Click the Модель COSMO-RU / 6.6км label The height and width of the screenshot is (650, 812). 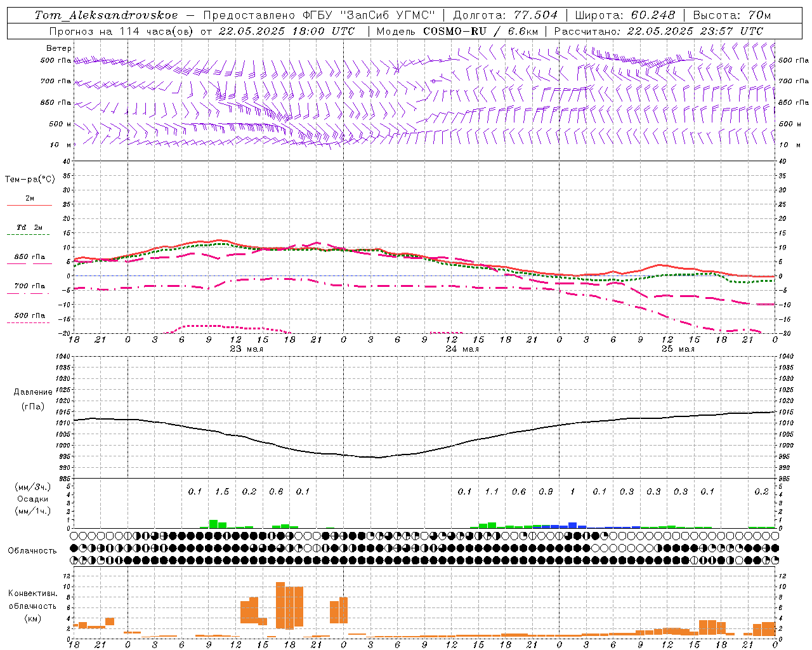point(457,31)
